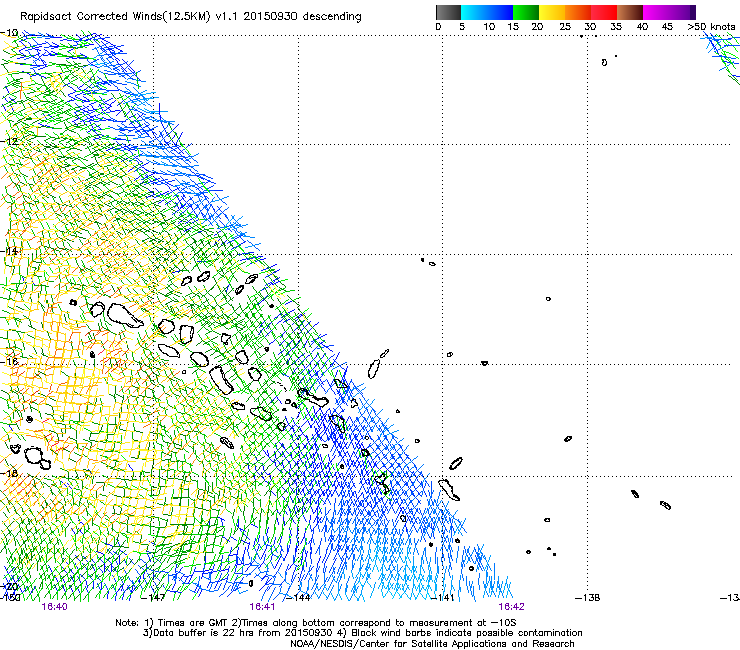
Task: Click the '>50 knots' legend label
Action: click(x=711, y=27)
